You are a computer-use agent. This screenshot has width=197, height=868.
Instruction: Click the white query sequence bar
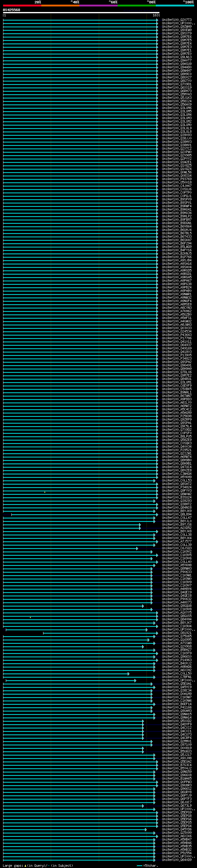pos(81,13)
